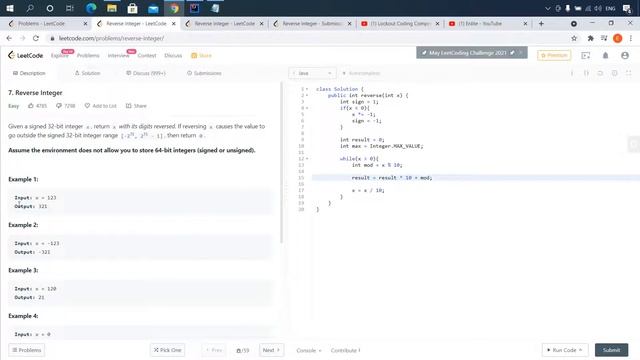Screen dimensions: 640x360
Task: Open a new browser tab
Action: pyautogui.click(x=541, y=24)
